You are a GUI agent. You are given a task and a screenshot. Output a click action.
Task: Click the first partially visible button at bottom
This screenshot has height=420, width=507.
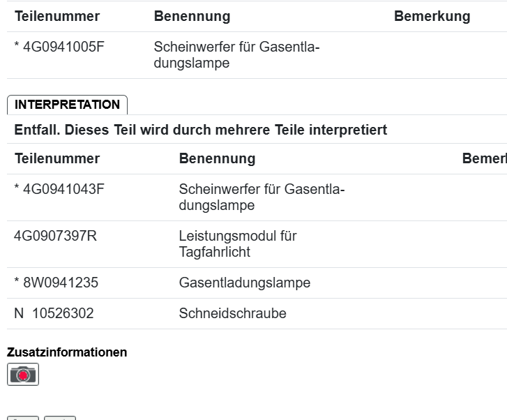pos(23,417)
